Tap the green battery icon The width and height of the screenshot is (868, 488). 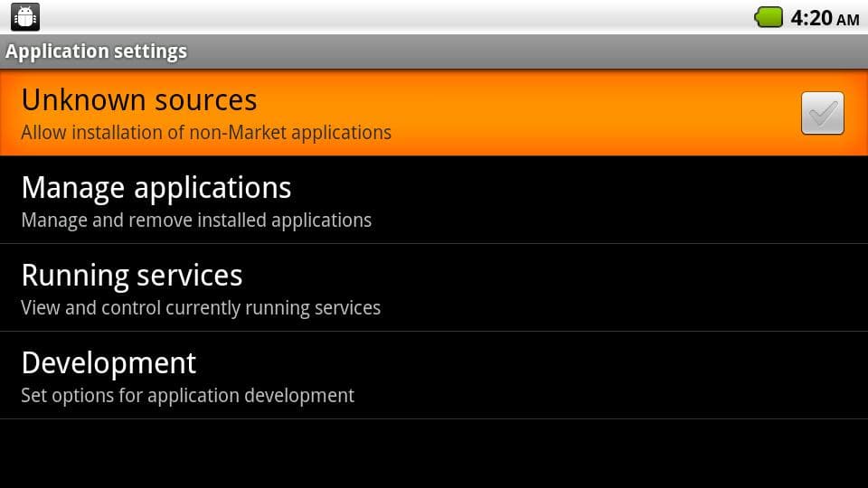click(769, 17)
